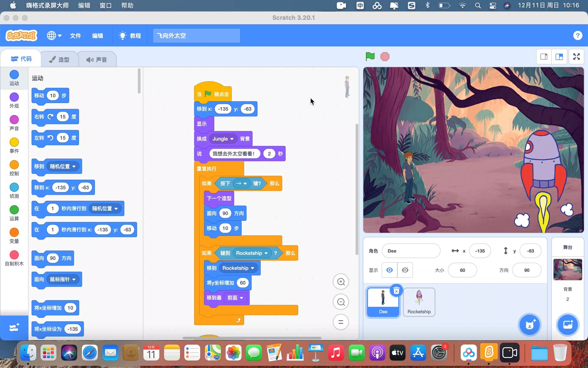Viewport: 588px width, 368px height.
Task: Open 随机位置 dropdown in glide block
Action: tap(105, 209)
